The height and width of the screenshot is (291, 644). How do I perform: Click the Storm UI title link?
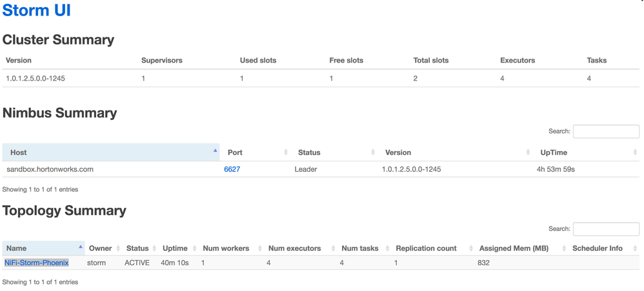tap(37, 11)
